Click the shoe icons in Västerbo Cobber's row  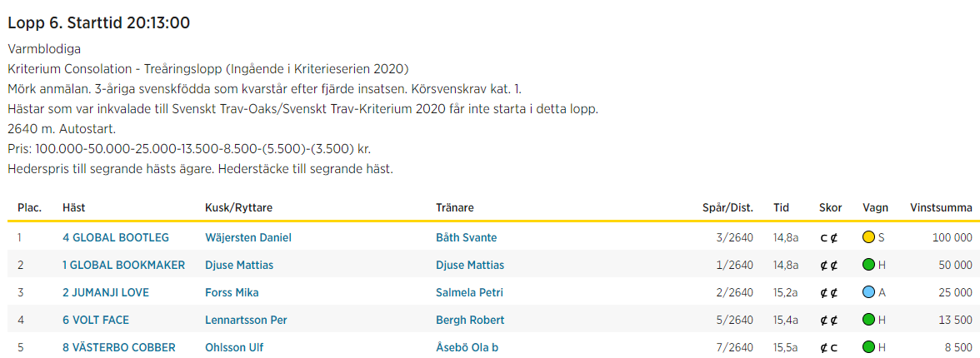pos(828,347)
